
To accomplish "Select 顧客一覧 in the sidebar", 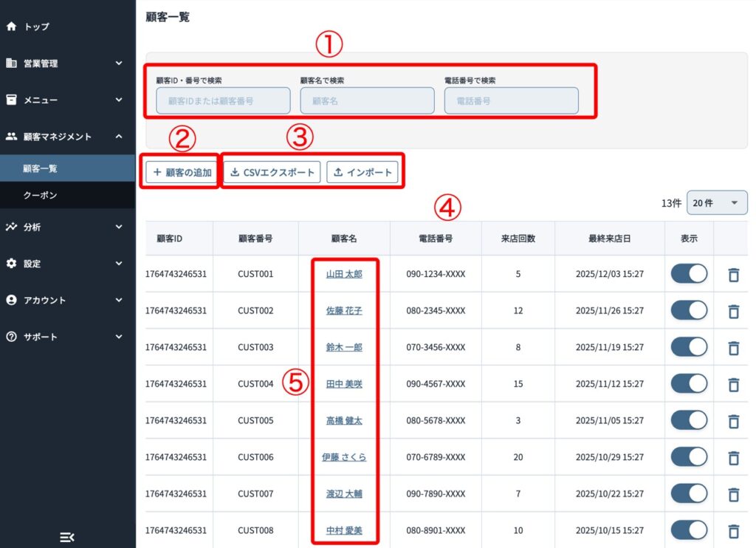I will (x=40, y=168).
